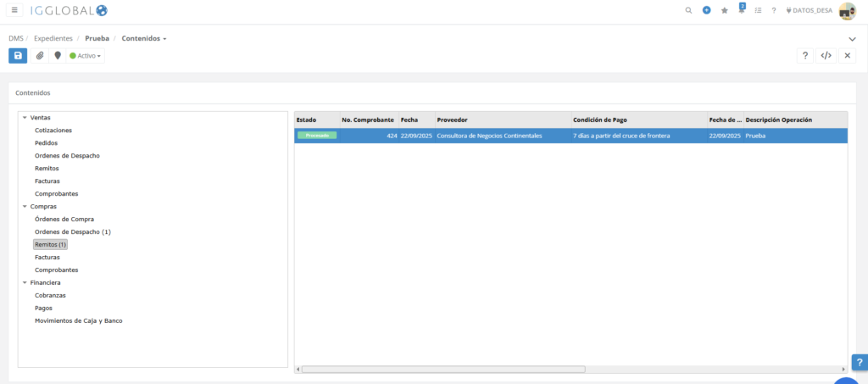The image size is (868, 384).
Task: Toggle the hamburger sidebar menu
Action: pos(14,10)
